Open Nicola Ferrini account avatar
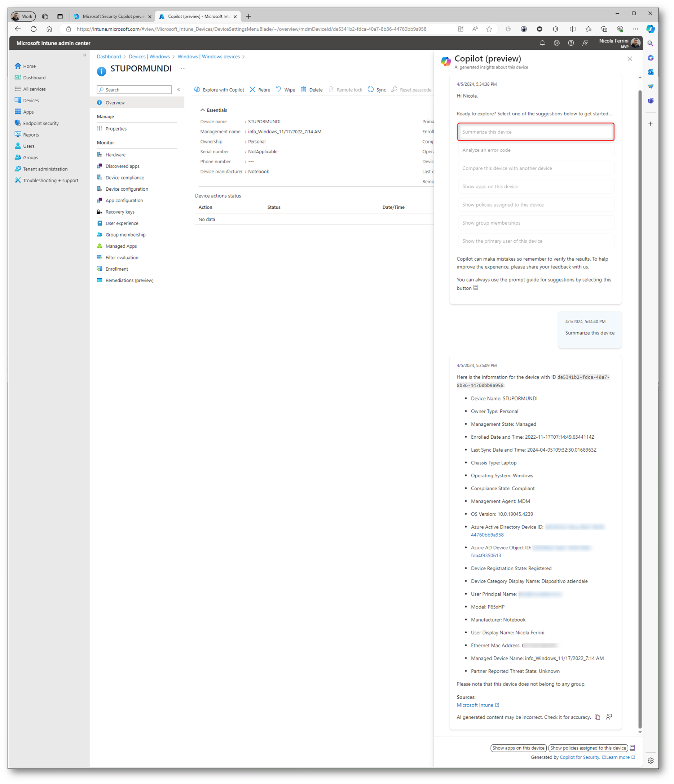 tap(635, 43)
